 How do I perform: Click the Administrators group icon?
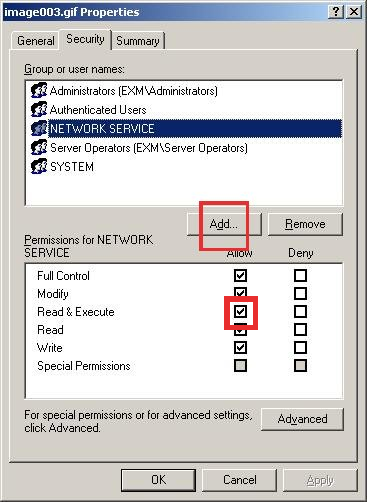39,90
